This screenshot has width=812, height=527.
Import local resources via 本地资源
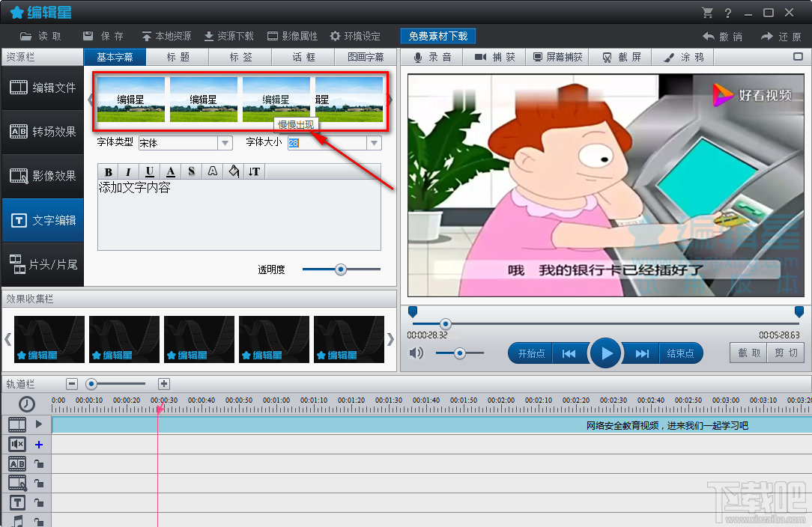click(x=166, y=36)
